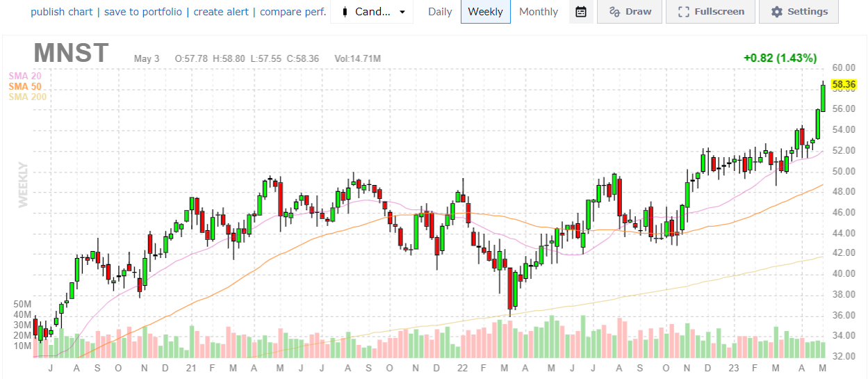Toggle the SMA 50 legend label
This screenshot has width=868, height=379.
[x=24, y=86]
